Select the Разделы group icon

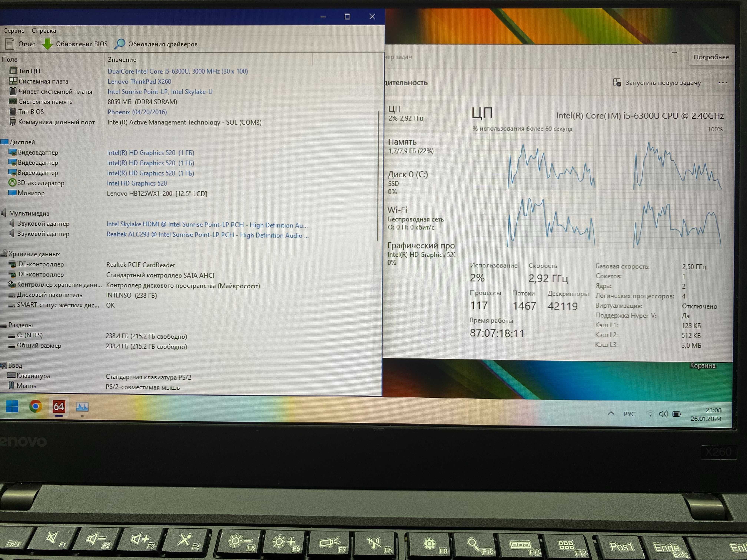pos(4,325)
